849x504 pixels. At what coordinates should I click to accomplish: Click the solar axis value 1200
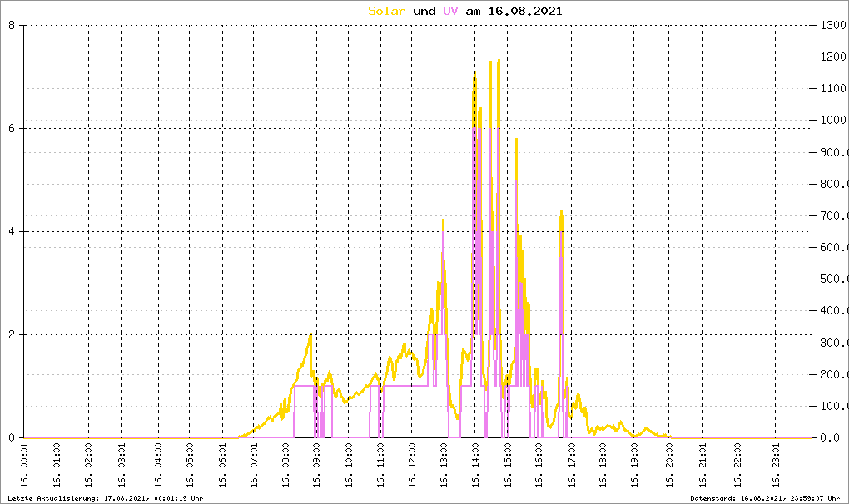point(833,57)
